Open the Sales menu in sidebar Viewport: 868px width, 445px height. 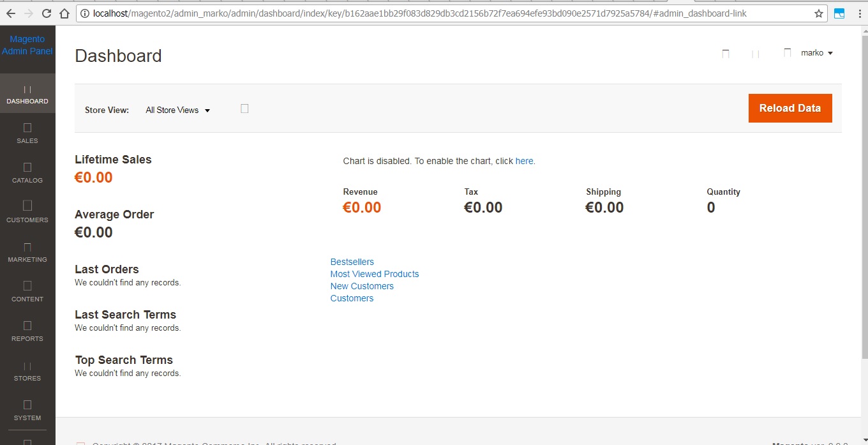[x=27, y=133]
